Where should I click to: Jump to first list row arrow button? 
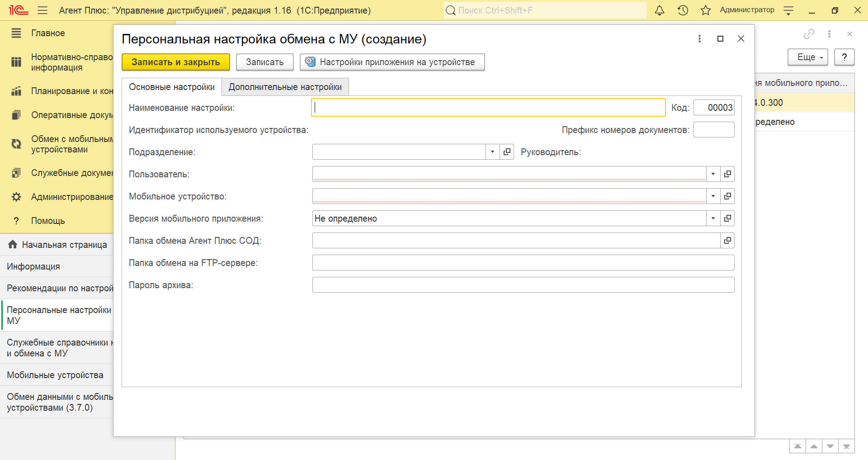(797, 446)
